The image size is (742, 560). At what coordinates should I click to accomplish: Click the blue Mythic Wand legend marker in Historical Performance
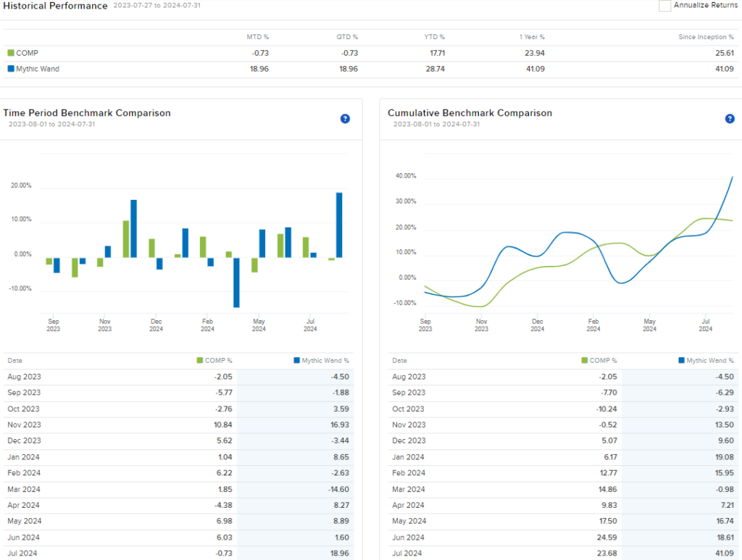click(x=10, y=68)
